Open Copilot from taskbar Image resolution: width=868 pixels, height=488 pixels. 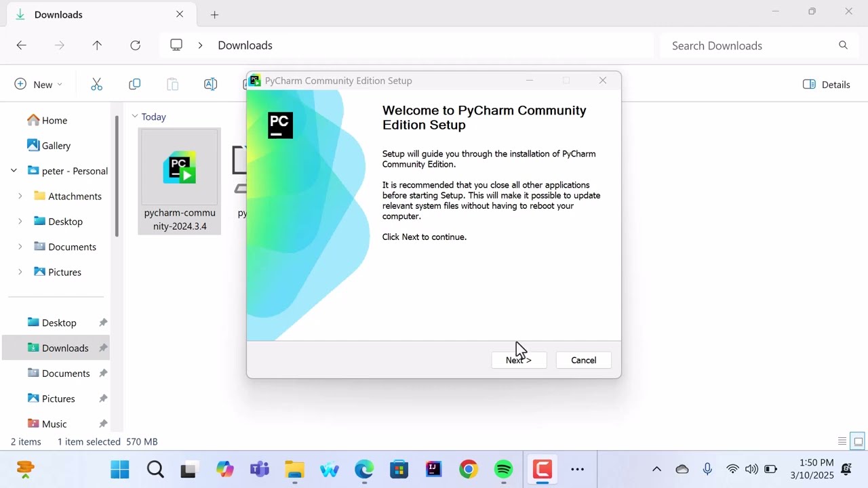225,469
